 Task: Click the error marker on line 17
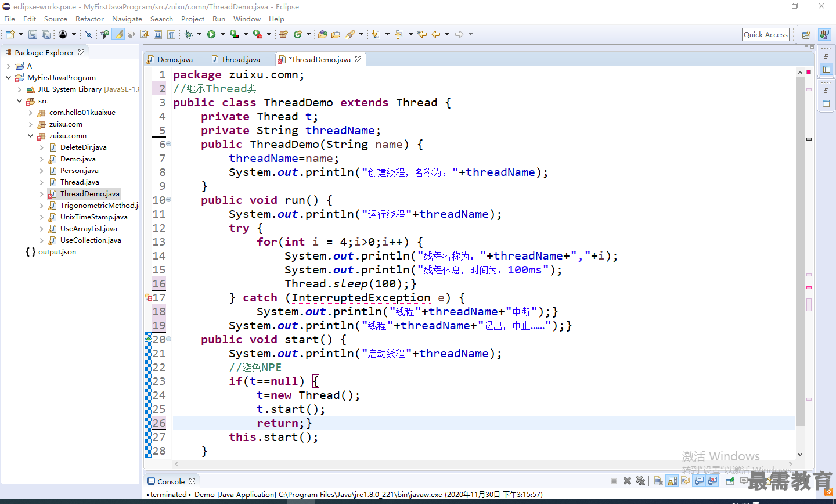(x=148, y=297)
